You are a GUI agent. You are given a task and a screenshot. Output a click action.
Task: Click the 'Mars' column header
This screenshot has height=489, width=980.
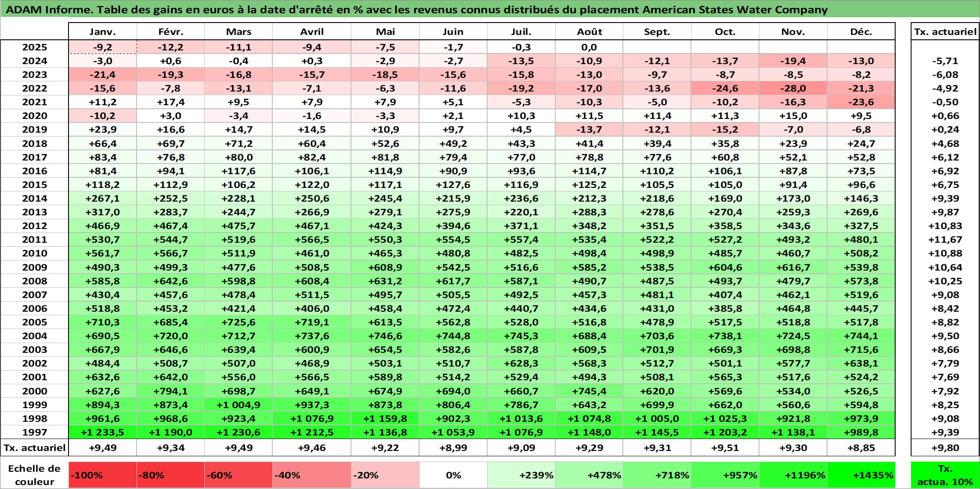point(238,31)
